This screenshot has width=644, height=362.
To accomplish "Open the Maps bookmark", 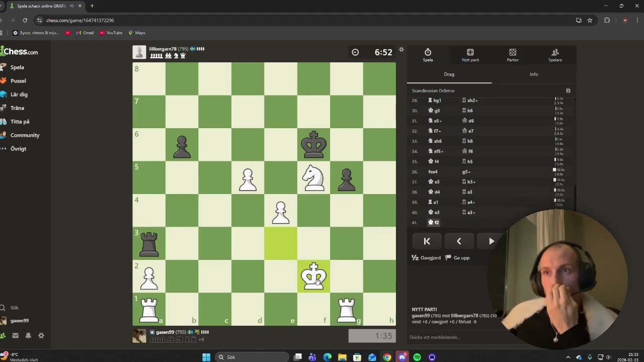I will (x=137, y=33).
